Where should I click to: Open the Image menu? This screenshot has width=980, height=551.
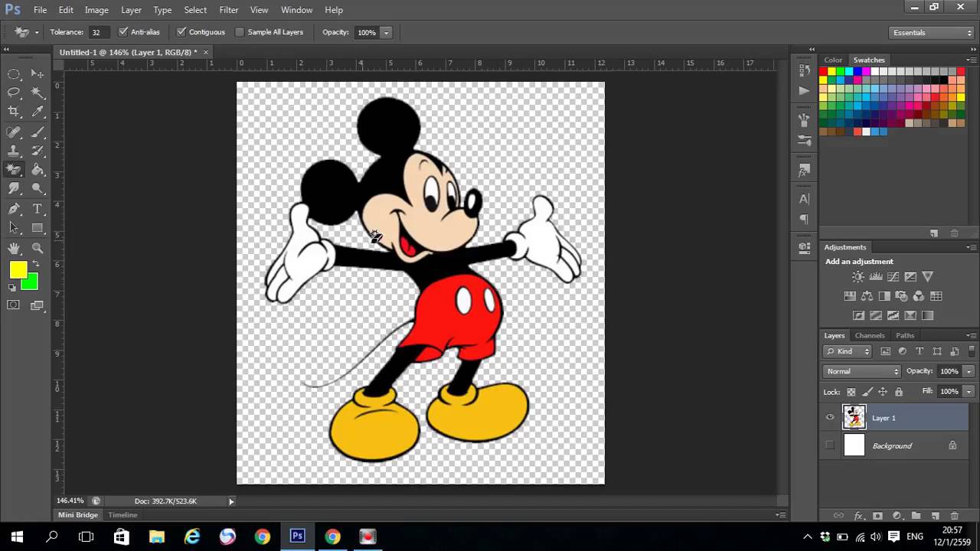coord(96,10)
